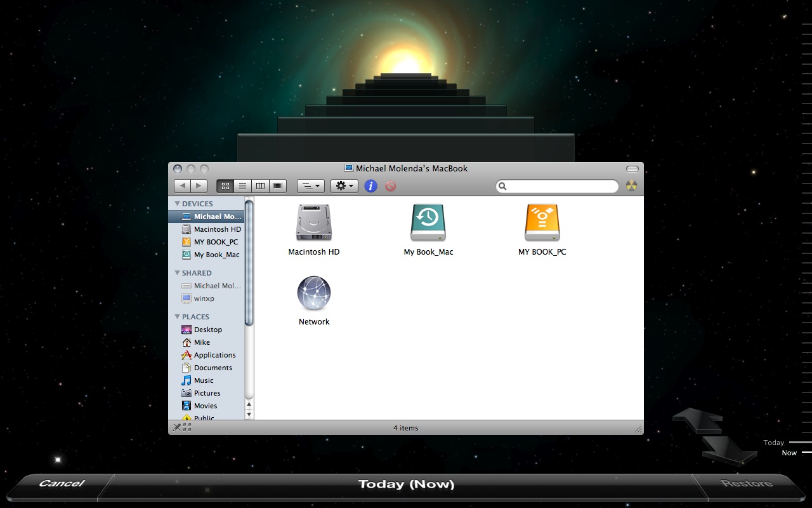Click the search magnifying glass icon
Image resolution: width=812 pixels, height=508 pixels.
click(x=503, y=187)
